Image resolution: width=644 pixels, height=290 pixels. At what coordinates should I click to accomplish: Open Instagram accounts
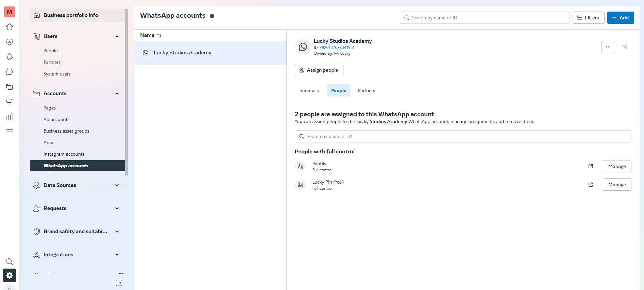64,154
